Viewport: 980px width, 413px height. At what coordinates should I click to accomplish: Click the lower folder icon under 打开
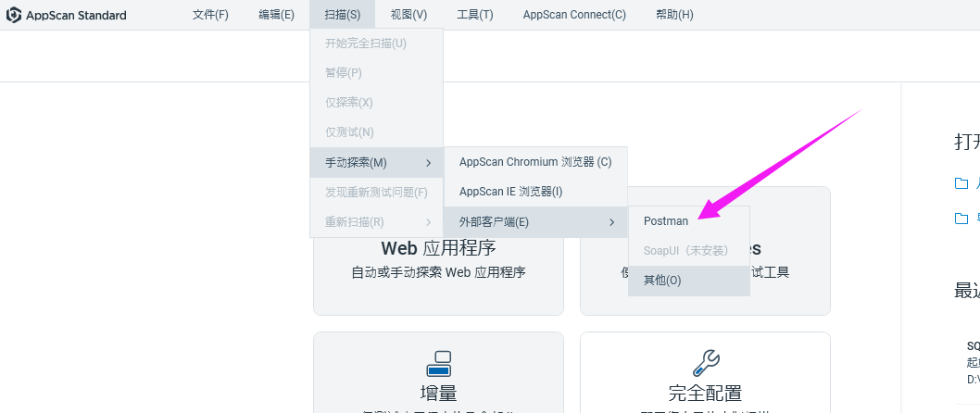click(x=961, y=219)
